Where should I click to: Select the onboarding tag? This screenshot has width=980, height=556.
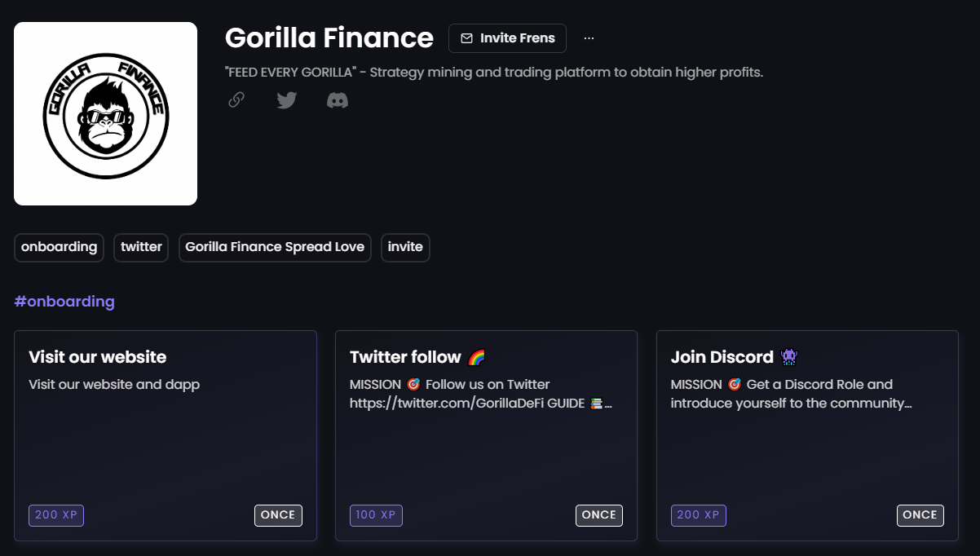(58, 247)
